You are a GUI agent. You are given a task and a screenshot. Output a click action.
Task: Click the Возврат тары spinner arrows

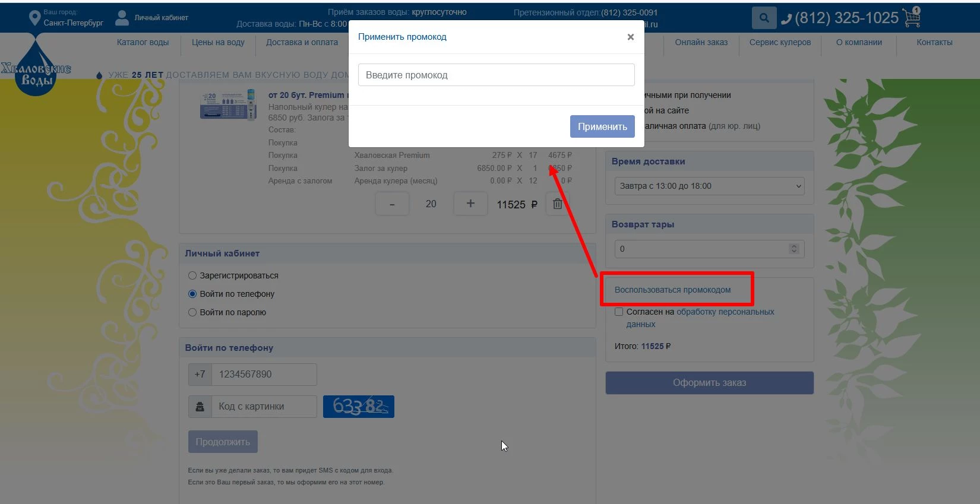[794, 249]
